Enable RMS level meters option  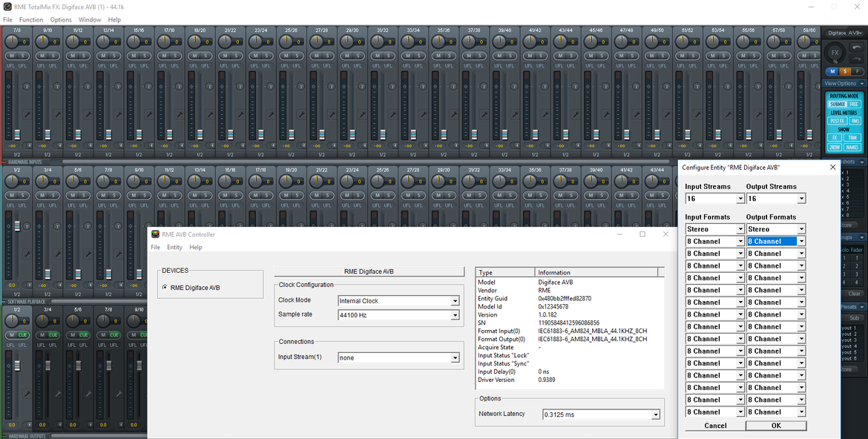(855, 121)
